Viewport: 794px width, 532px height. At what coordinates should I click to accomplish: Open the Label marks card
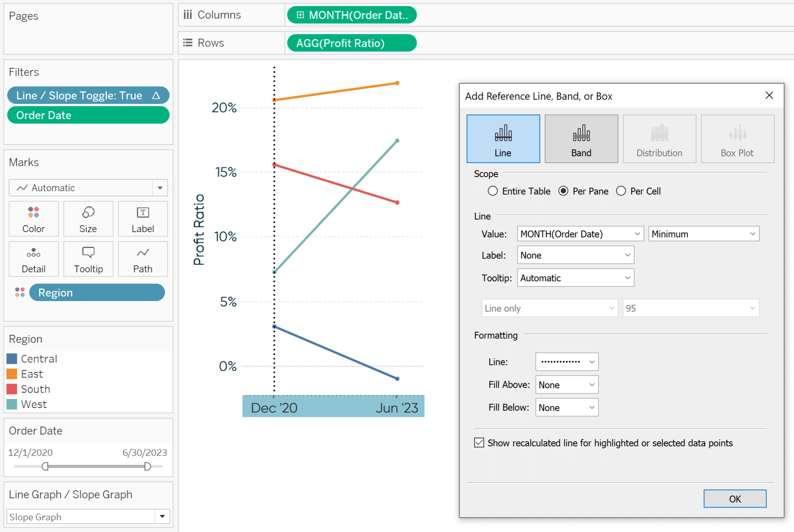[143, 219]
